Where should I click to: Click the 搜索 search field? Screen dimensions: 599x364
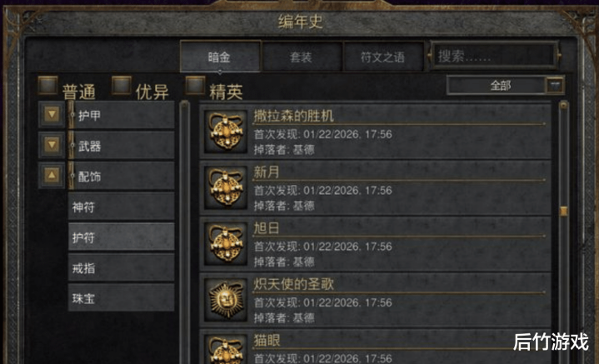tap(494, 56)
